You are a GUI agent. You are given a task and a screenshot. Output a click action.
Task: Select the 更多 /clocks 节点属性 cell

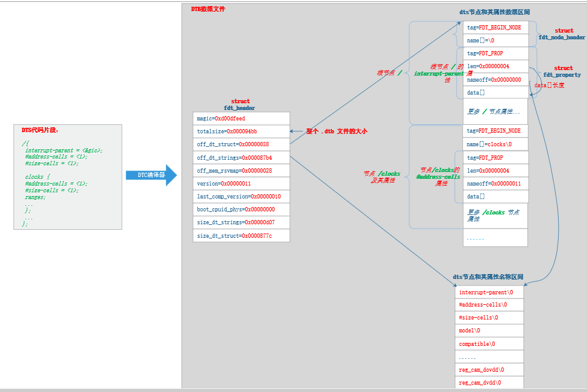495,216
